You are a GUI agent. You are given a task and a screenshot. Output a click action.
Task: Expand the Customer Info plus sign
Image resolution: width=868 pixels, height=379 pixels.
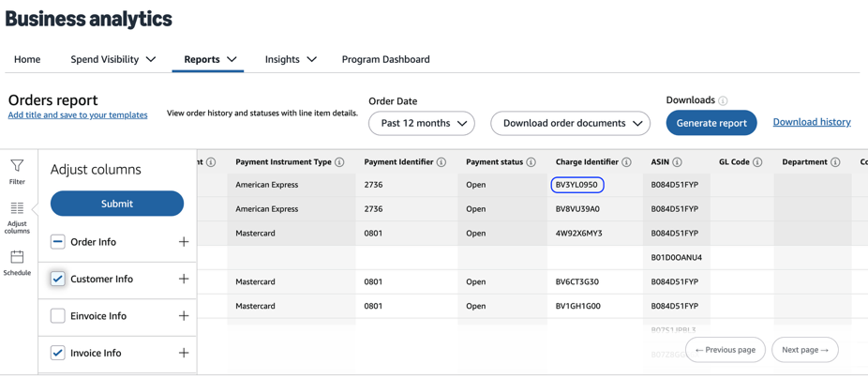[x=184, y=279]
